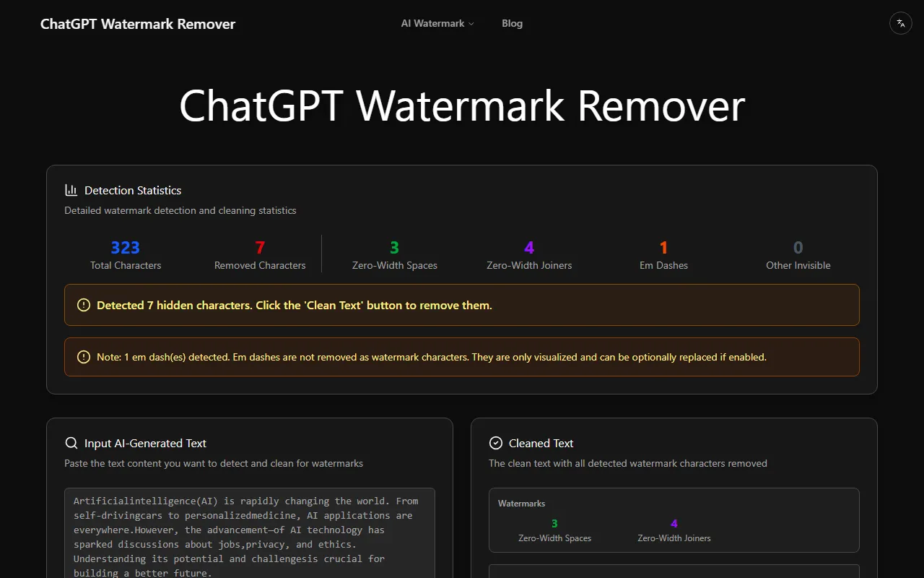
Task: Click the 'Detected 7 hidden characters' alert message
Action: [x=295, y=305]
